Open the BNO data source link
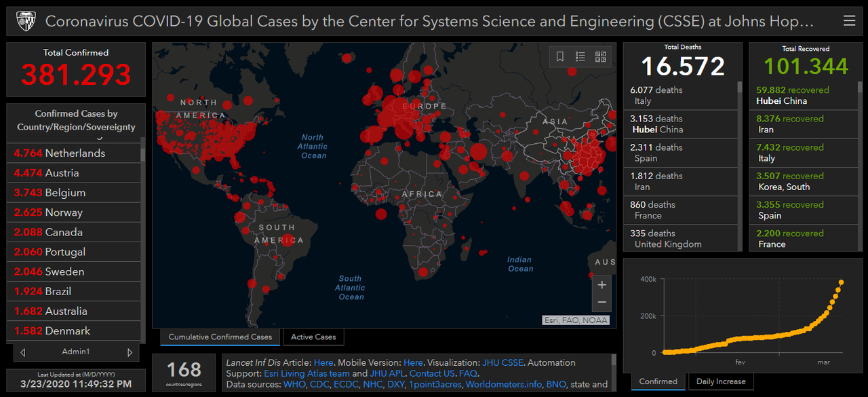Screen dimensions: 868x397 (556, 384)
